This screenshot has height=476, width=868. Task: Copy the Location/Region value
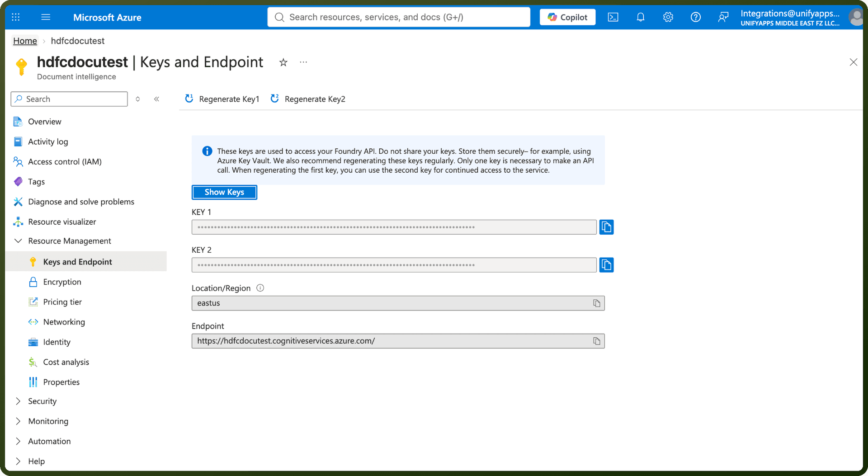tap(597, 303)
